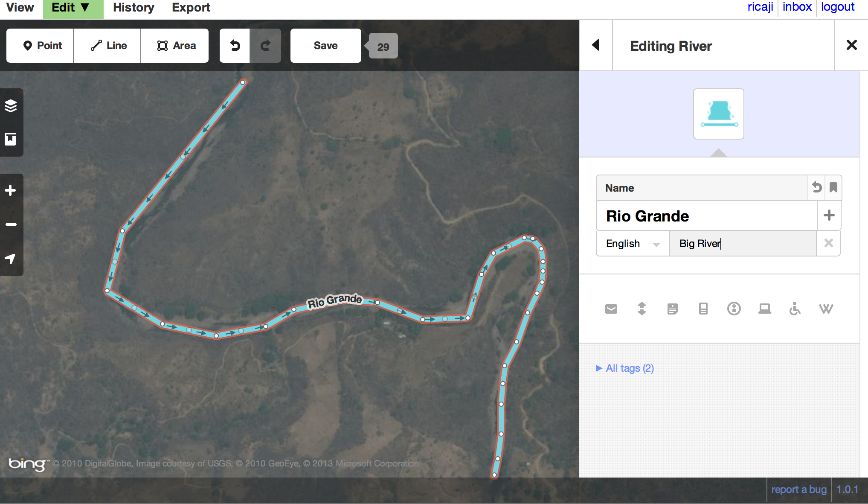Click the report a bug link
This screenshot has height=504, width=868.
(x=799, y=489)
